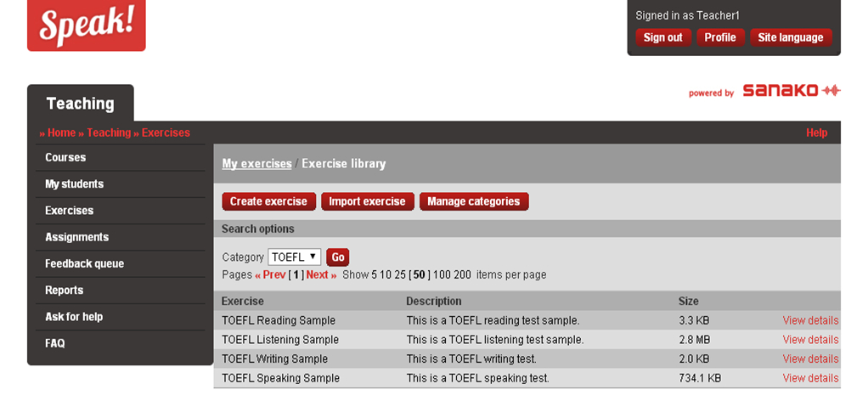The image size is (868, 418).
Task: Change the Site language
Action: (x=791, y=37)
